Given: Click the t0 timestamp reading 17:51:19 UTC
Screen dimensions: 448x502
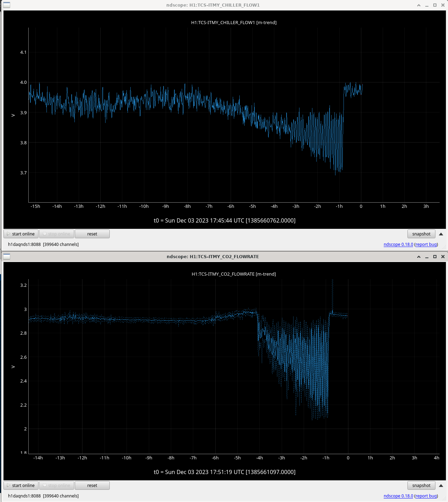Looking at the screenshot, I should click(x=225, y=472).
